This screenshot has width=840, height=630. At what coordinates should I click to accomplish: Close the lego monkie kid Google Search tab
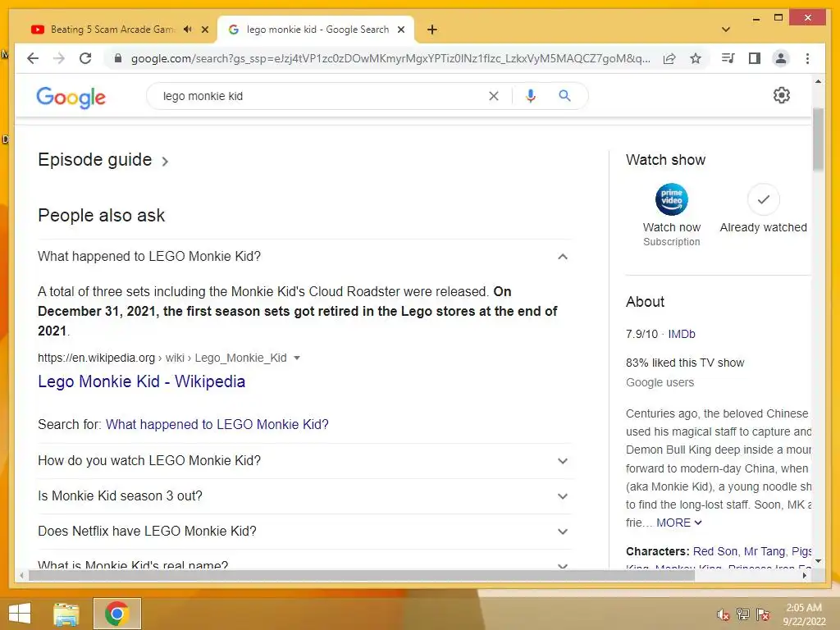click(x=400, y=30)
